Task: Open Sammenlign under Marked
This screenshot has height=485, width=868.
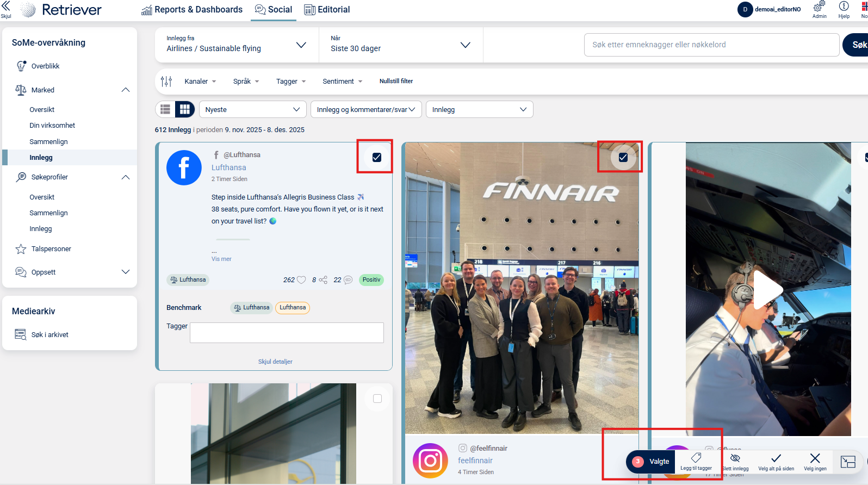Action: pyautogui.click(x=48, y=142)
